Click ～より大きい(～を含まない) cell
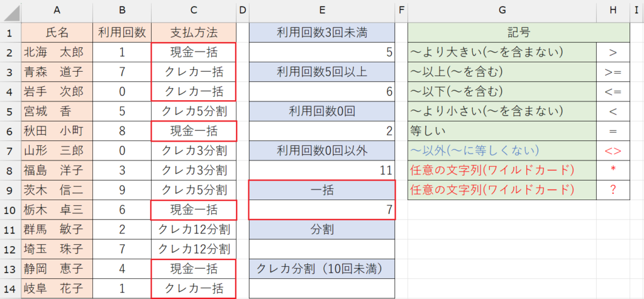644x299 pixels. click(x=502, y=52)
